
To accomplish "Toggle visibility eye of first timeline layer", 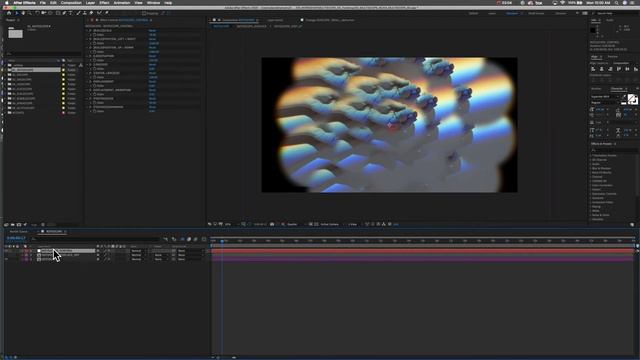I will [6, 251].
